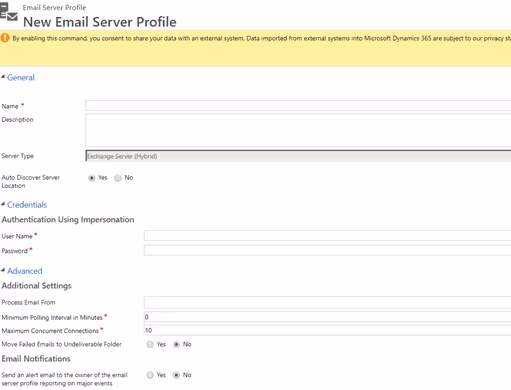Click the 'Description' label
The height and width of the screenshot is (390, 511).
click(x=17, y=119)
